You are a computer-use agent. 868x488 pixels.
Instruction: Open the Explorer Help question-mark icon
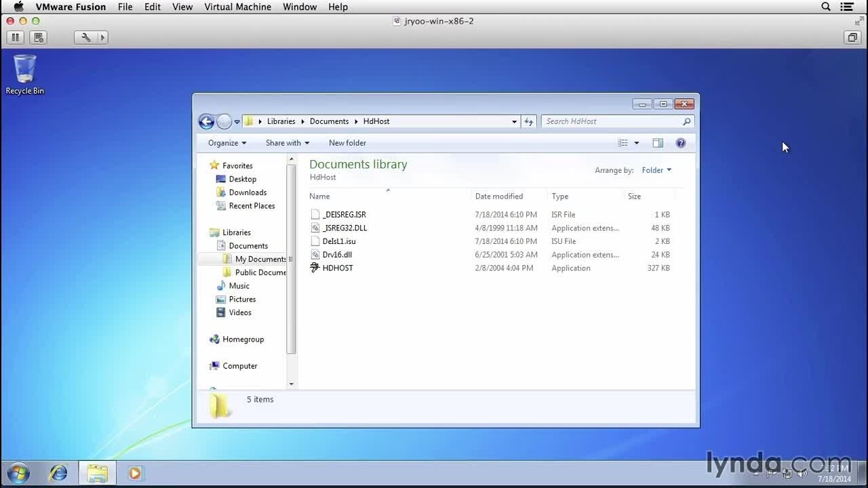(x=681, y=143)
